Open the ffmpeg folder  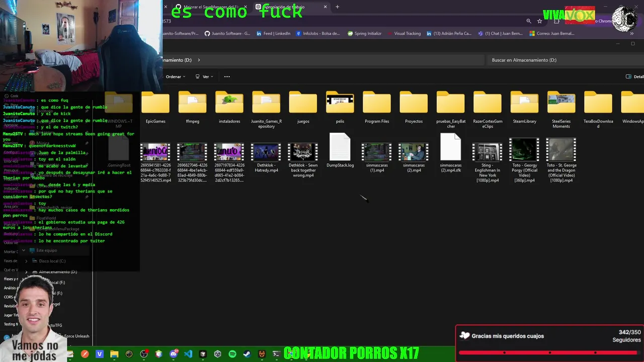[192, 107]
